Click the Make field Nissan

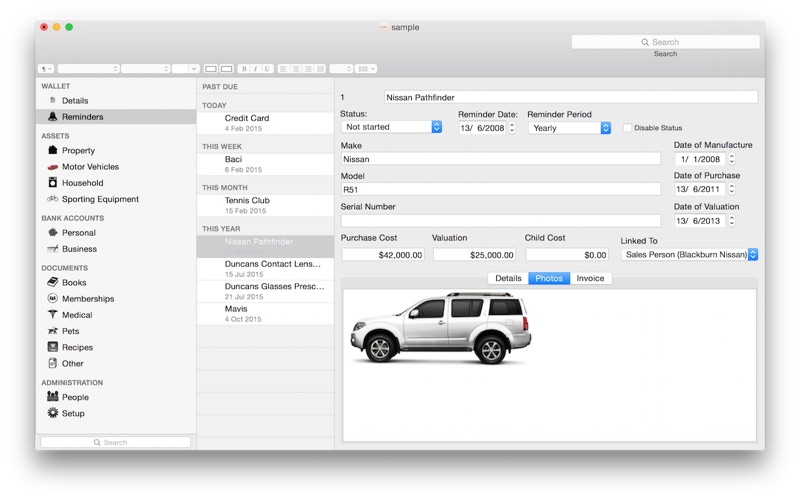coord(501,159)
